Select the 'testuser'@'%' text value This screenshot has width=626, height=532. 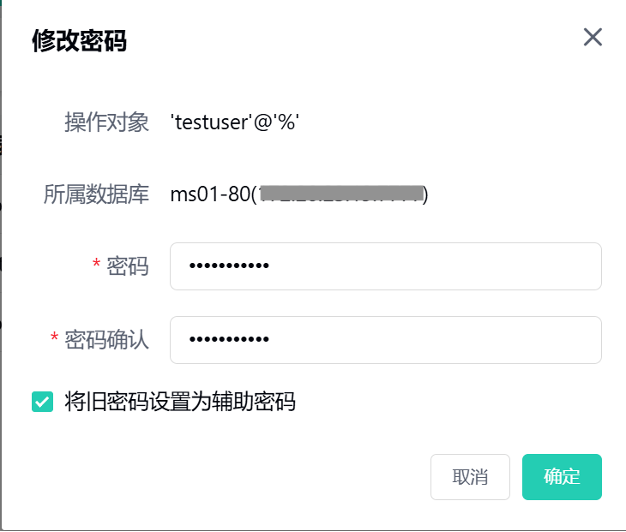coord(235,122)
